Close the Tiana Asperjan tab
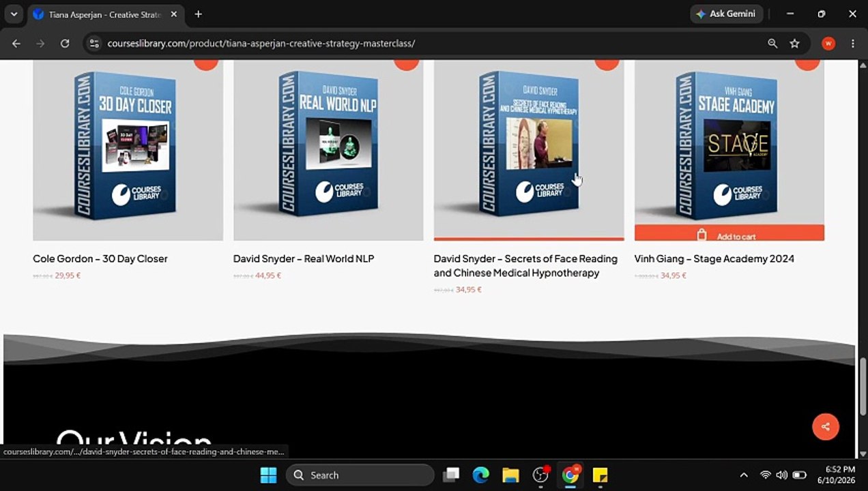The width and height of the screenshot is (868, 491). (x=174, y=14)
